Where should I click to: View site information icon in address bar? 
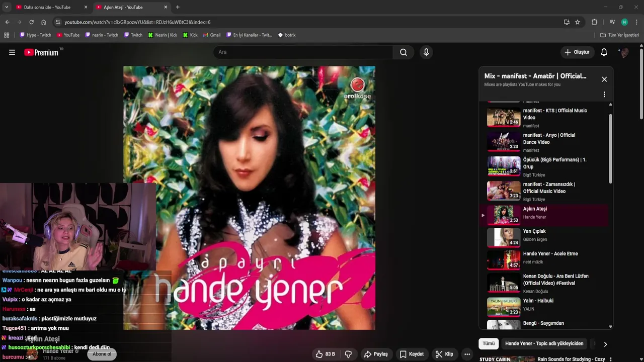tap(58, 22)
